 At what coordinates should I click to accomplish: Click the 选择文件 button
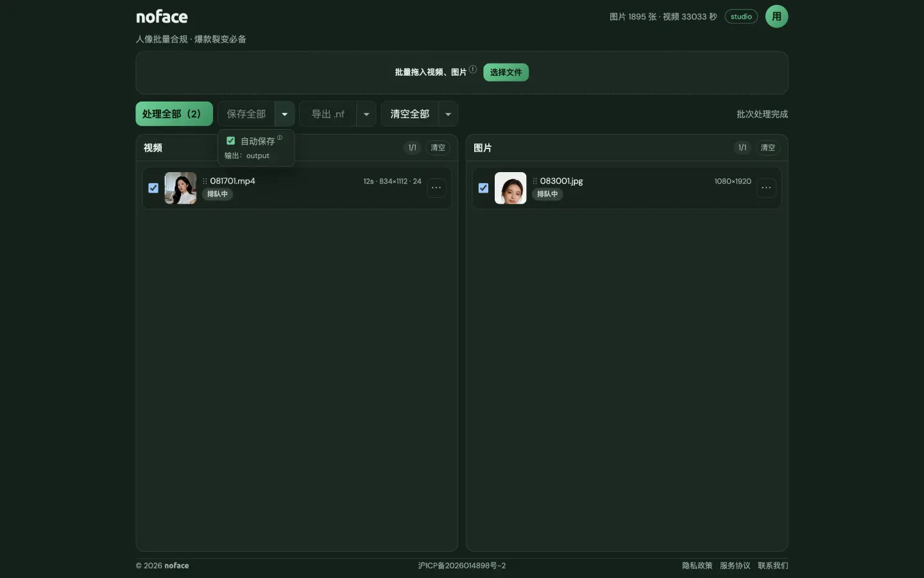[506, 73]
